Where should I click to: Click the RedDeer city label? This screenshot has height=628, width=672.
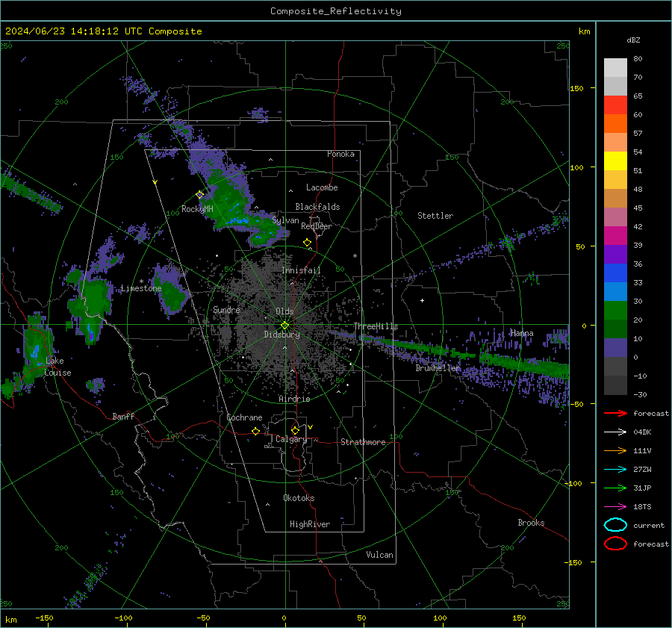click(317, 226)
